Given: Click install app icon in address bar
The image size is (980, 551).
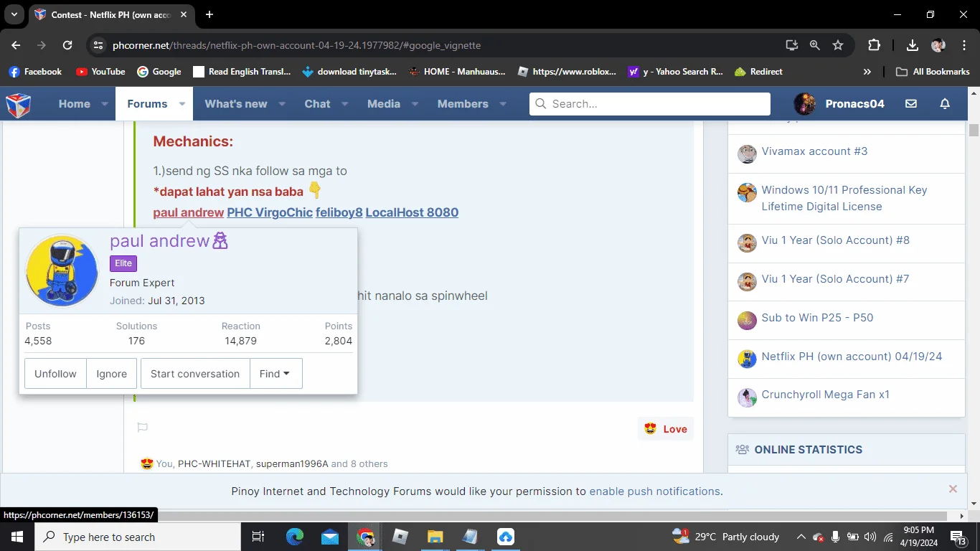Looking at the screenshot, I should (792, 45).
